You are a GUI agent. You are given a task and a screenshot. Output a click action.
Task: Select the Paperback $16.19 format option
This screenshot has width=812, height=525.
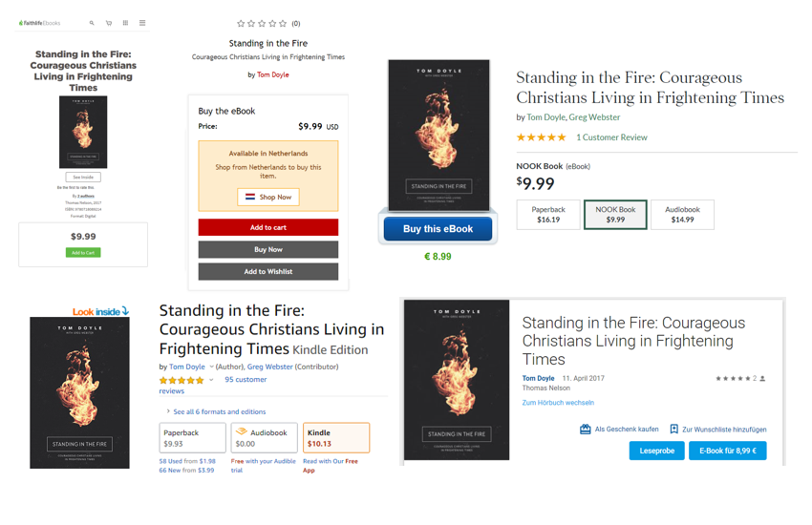548,215
